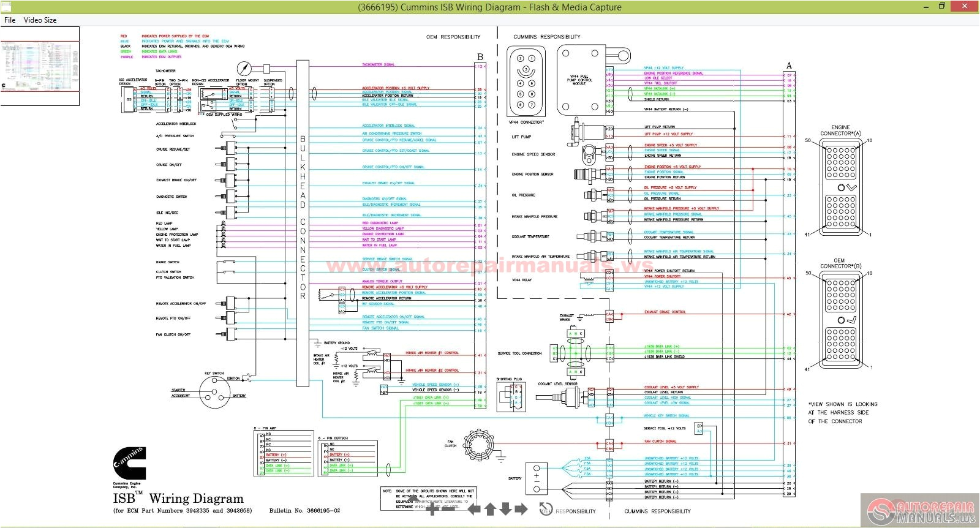Click the OEM Connector (B) pin diagram
This screenshot has height=528, width=980.
[840, 320]
